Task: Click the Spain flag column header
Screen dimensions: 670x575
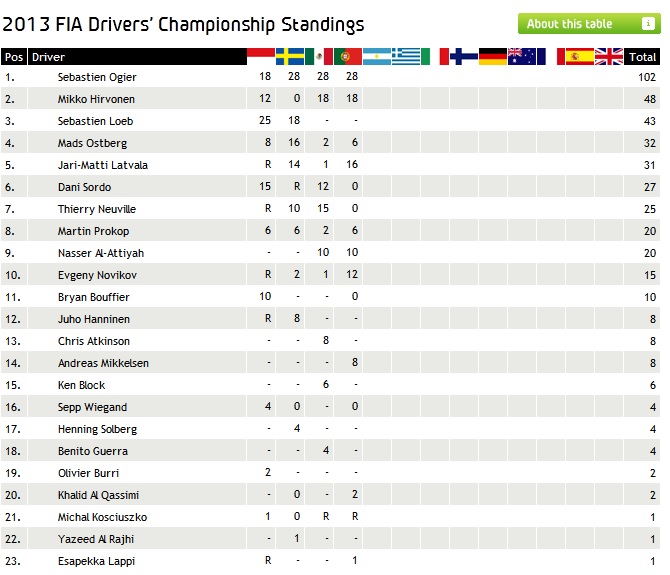Action: (580, 57)
